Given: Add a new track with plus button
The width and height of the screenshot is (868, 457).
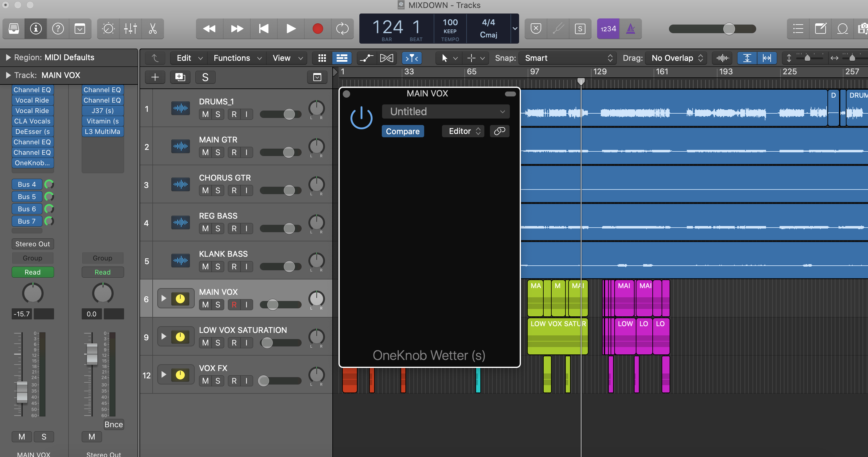Looking at the screenshot, I should (x=155, y=77).
